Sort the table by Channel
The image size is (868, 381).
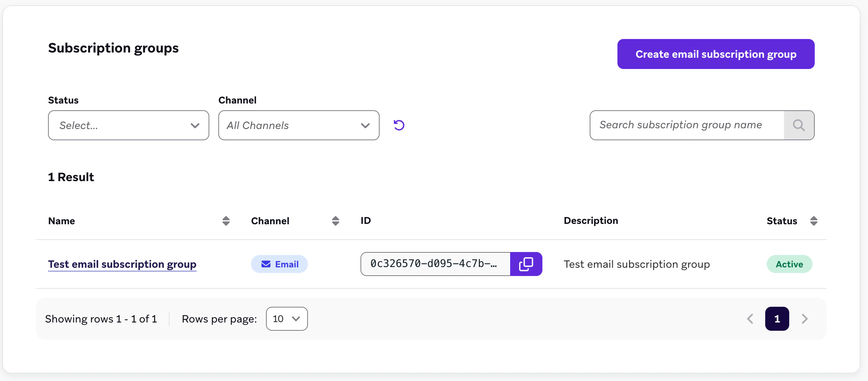(x=335, y=221)
